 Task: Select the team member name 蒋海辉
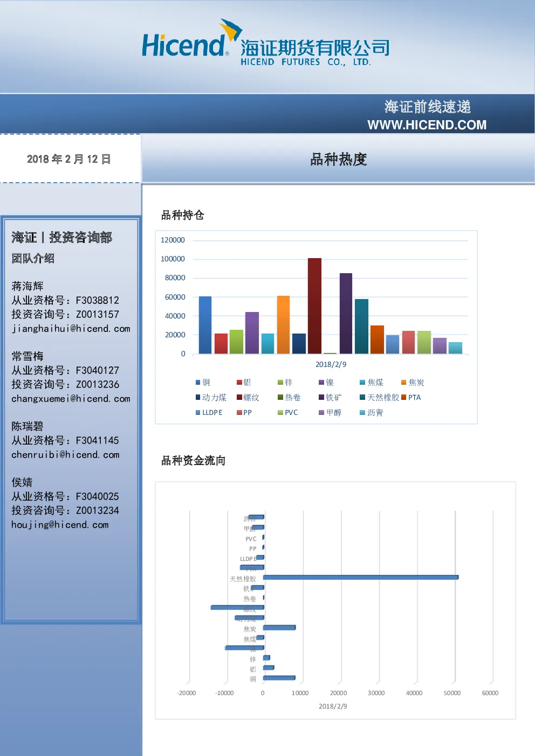(x=28, y=286)
